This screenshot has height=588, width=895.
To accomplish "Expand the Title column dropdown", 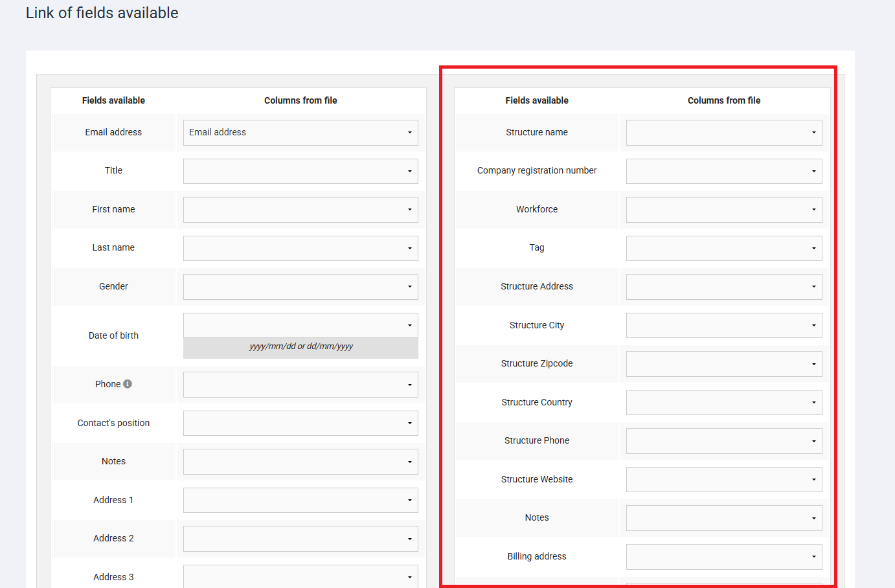I will pos(300,171).
